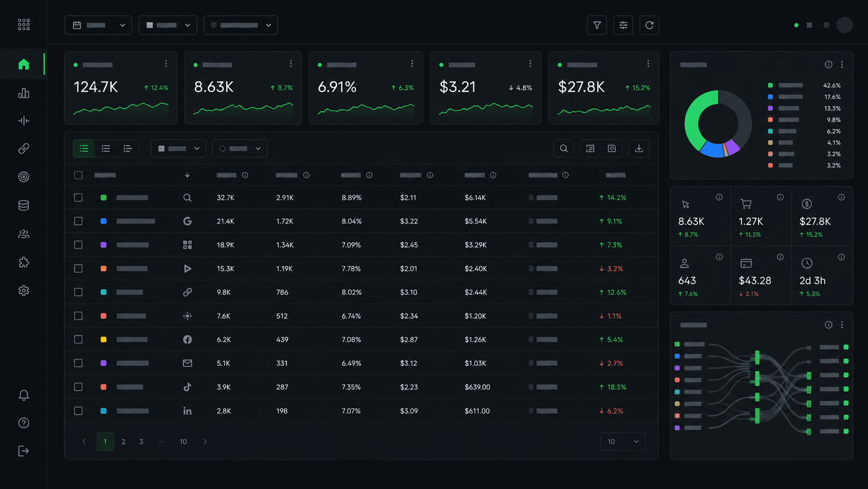Toggle the select-all checkbox in table header
This screenshot has width=868, height=489.
coord(78,175)
